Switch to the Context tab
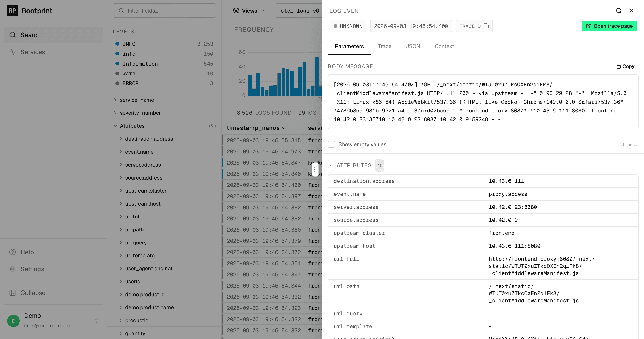Viewport: 644px width, 339px height. point(444,46)
